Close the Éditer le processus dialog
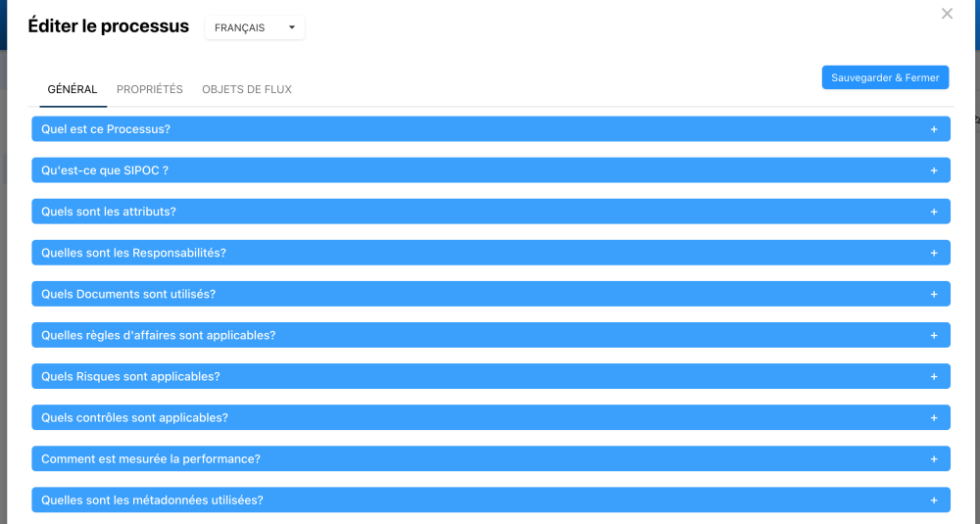 point(947,14)
